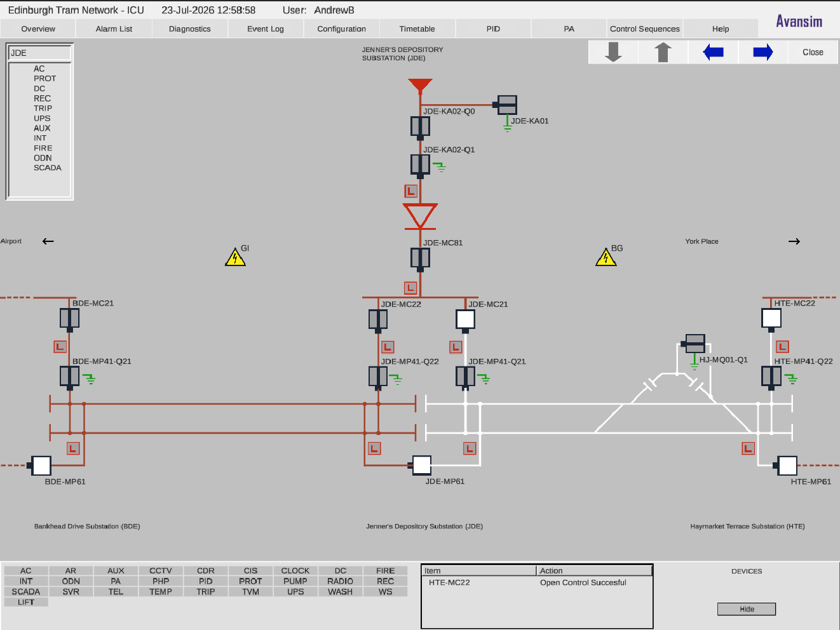Screen dimensions: 840x630
Task: Click the TEMP button in bottom panel
Action: 161,592
